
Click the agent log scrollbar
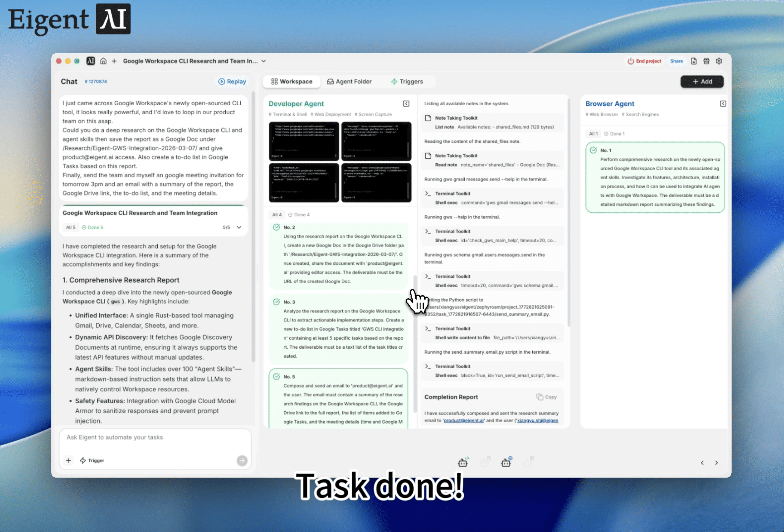tap(569, 212)
